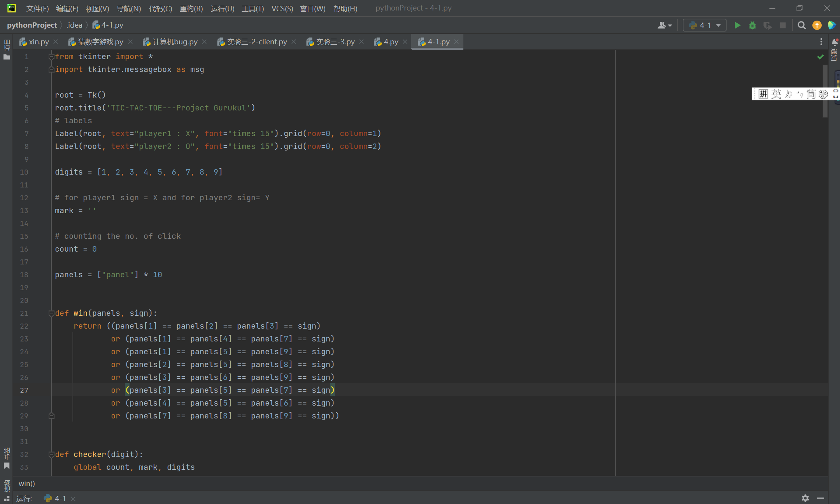
Task: Click the PyCharm logo in title bar
Action: [12, 8]
